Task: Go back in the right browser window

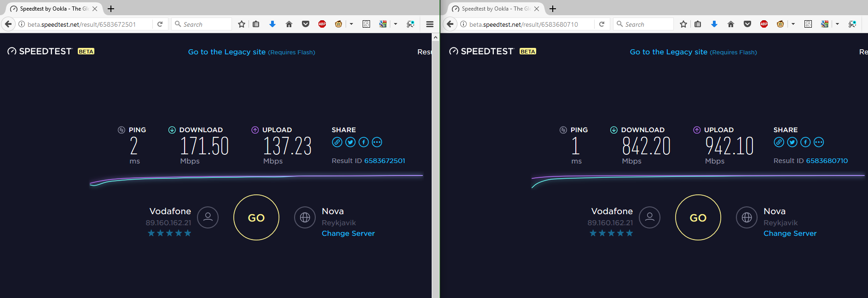Action: pos(450,24)
